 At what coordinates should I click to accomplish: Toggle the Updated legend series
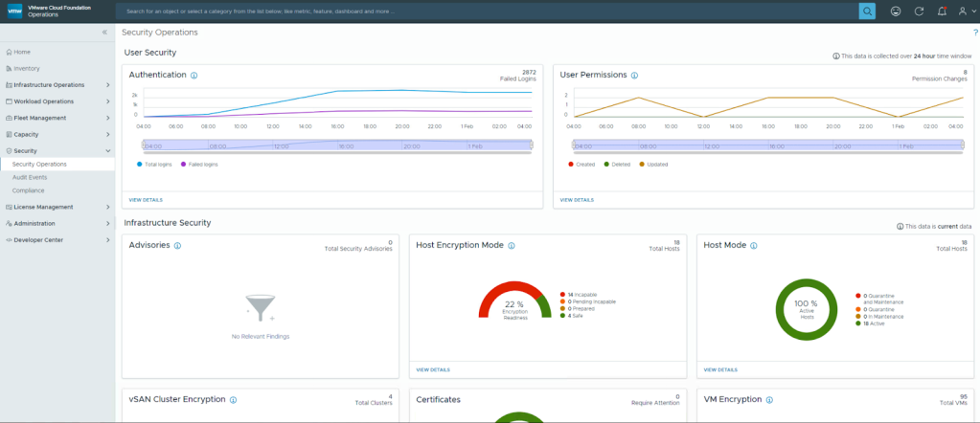[652, 165]
